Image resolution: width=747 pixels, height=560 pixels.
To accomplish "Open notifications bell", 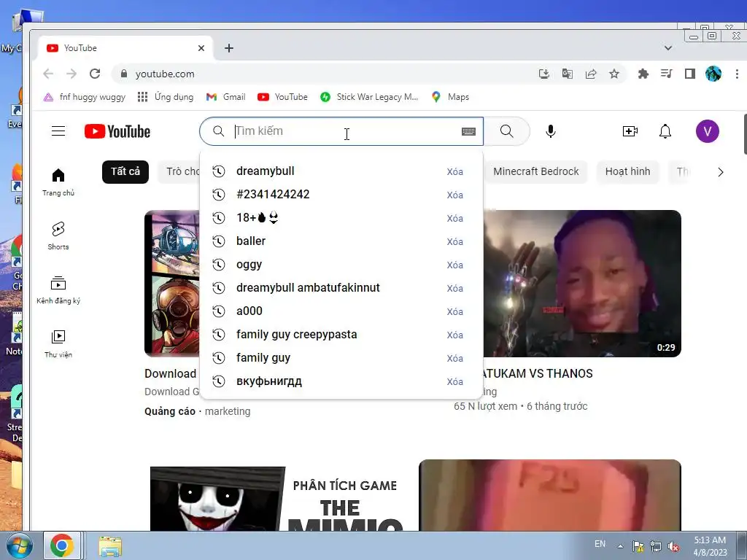I will click(x=665, y=131).
